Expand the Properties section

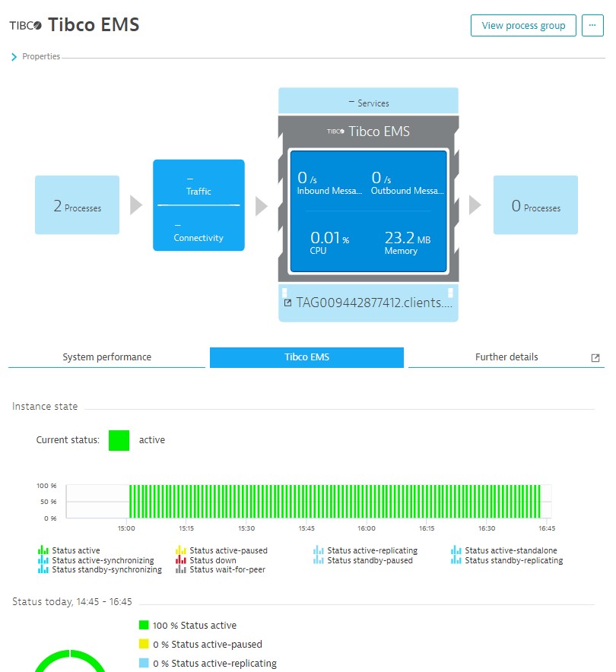click(36, 56)
